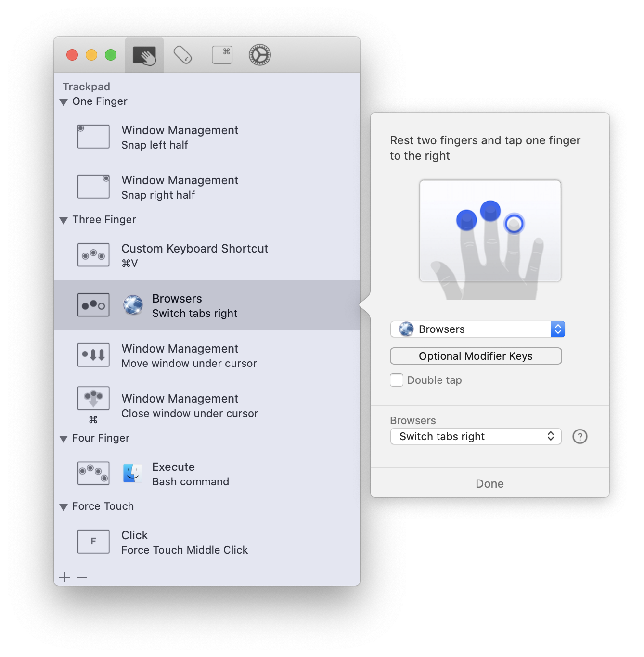Viewport: 644px width, 657px height.
Task: Click the four-finger Execute Bash command icon
Action: pos(93,473)
